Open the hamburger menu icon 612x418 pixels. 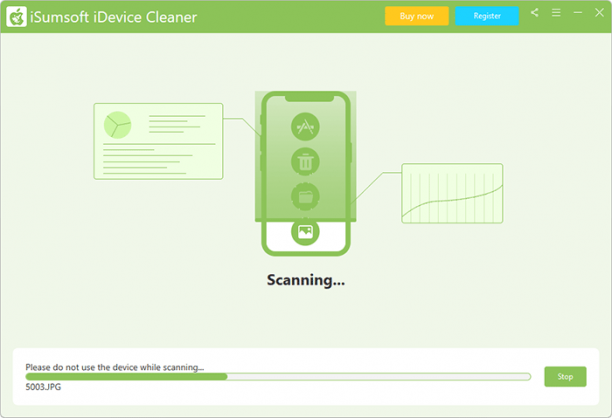coord(556,13)
